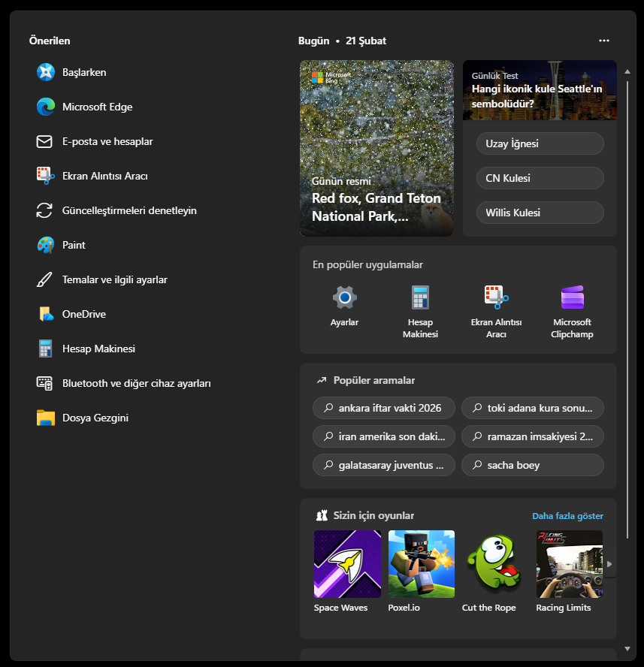Open the Space Waves game

pos(347,572)
